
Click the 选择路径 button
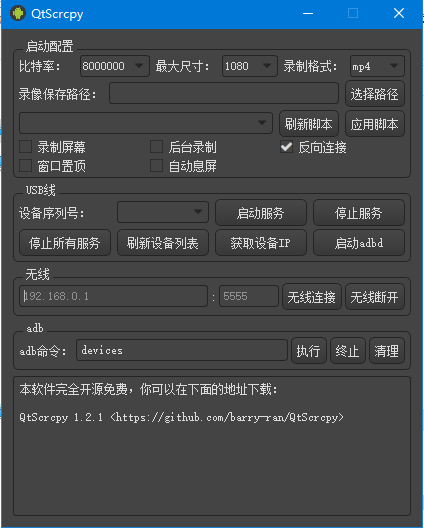coord(374,94)
